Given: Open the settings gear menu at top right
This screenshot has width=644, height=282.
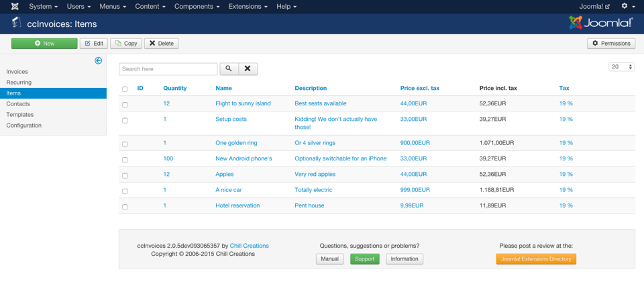Looking at the screenshot, I should click(627, 7).
